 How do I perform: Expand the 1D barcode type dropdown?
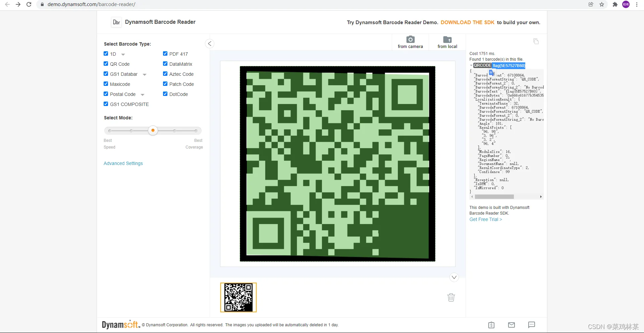click(x=123, y=54)
